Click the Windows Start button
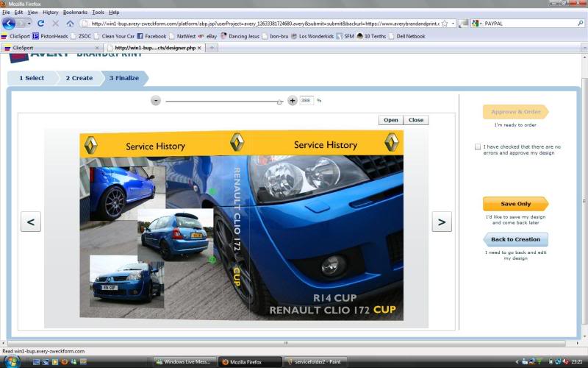This screenshot has height=368, width=588. 10,362
